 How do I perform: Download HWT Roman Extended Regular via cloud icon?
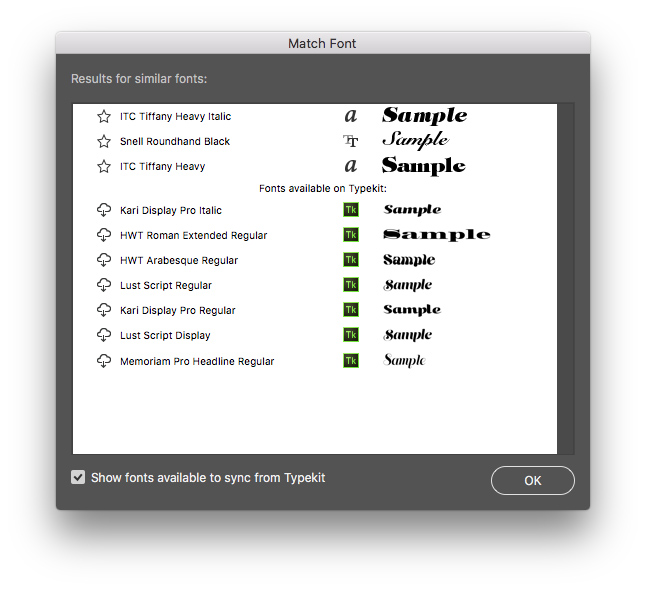pos(104,235)
